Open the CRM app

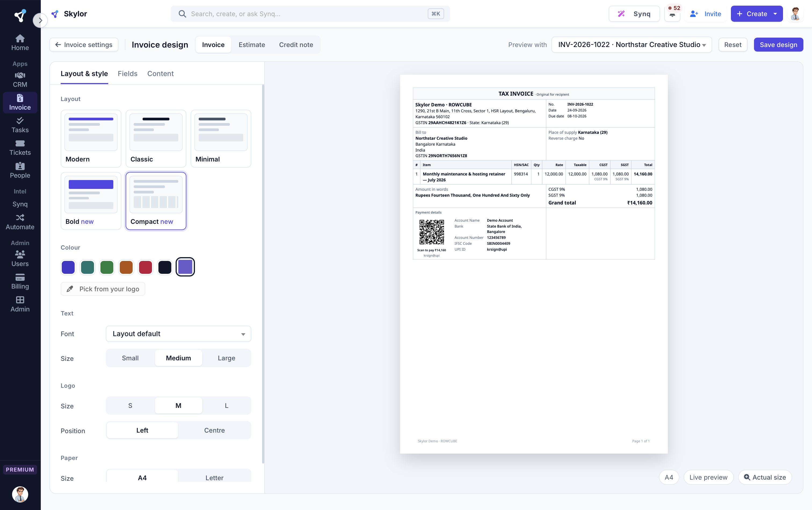20,80
